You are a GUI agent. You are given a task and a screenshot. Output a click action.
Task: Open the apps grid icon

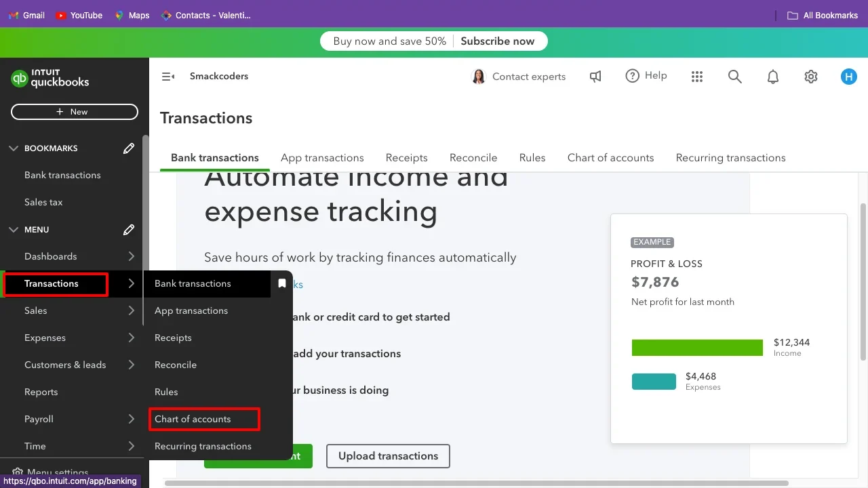[x=696, y=76]
